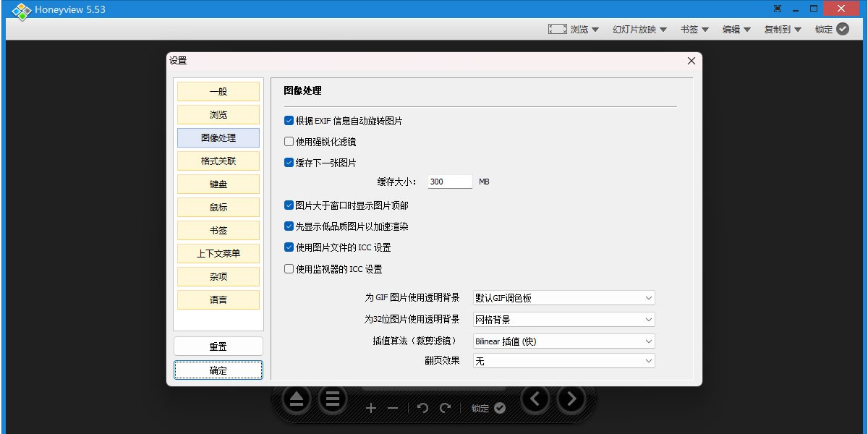Uncheck 根据 EXIF 信息自动旋转图片
Image resolution: width=868 pixels, height=434 pixels.
(289, 121)
